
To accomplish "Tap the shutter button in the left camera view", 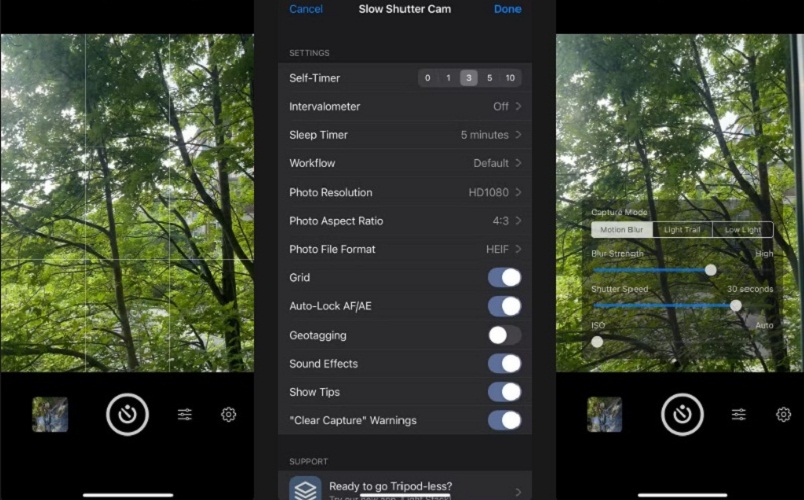I will coord(128,414).
